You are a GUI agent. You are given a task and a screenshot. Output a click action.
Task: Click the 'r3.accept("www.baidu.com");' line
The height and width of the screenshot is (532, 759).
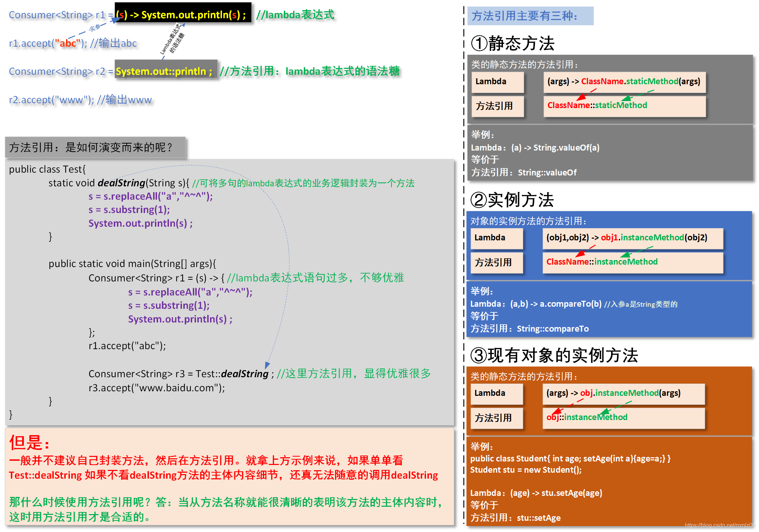pyautogui.click(x=157, y=388)
